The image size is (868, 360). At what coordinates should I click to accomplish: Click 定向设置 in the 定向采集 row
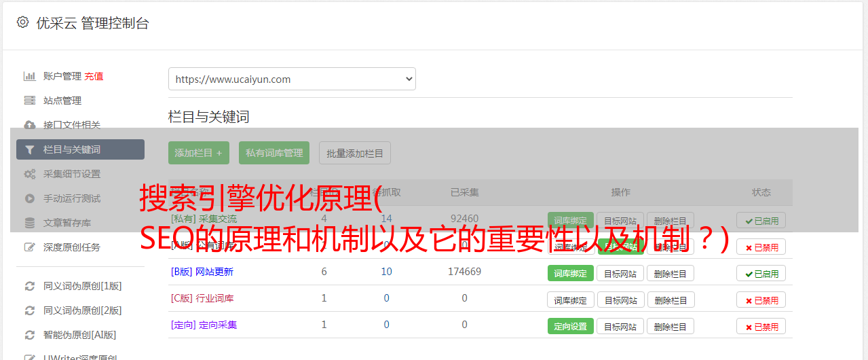click(x=571, y=326)
